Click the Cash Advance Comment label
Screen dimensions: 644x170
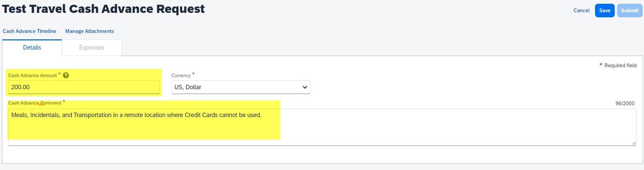coord(35,103)
